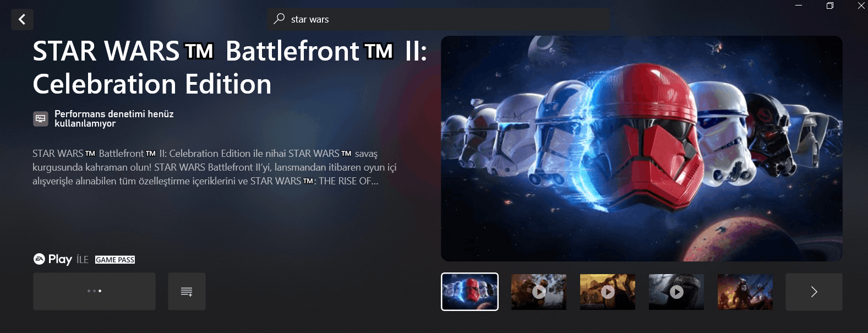Image resolution: width=868 pixels, height=333 pixels.
Task: Minimize the app window
Action: click(799, 6)
